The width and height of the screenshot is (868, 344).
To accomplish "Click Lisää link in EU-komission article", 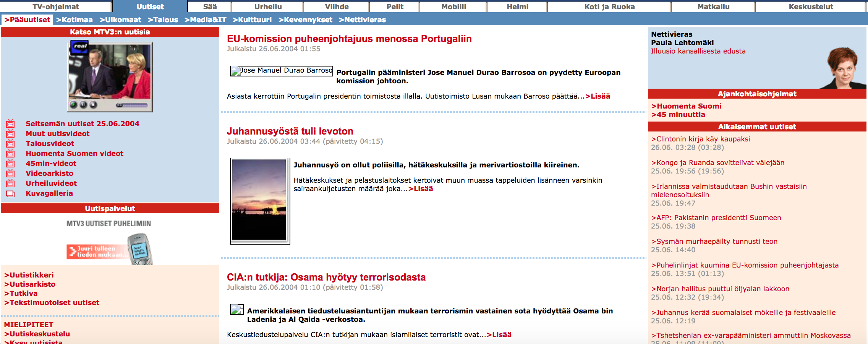I will click(x=598, y=96).
